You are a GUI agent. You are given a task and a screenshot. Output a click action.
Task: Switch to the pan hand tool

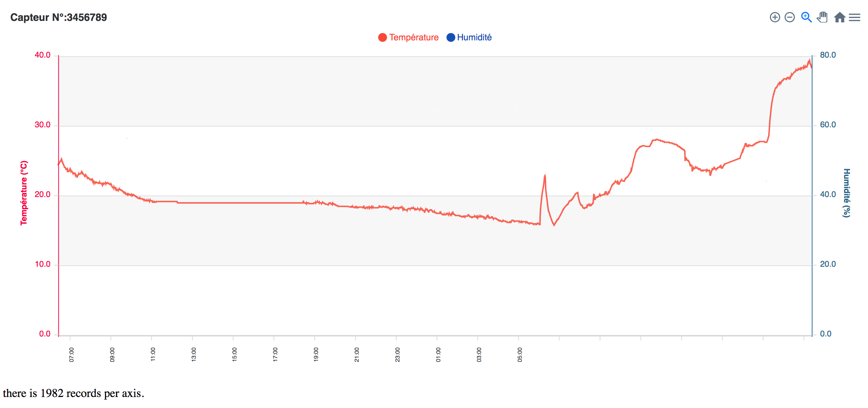click(822, 17)
